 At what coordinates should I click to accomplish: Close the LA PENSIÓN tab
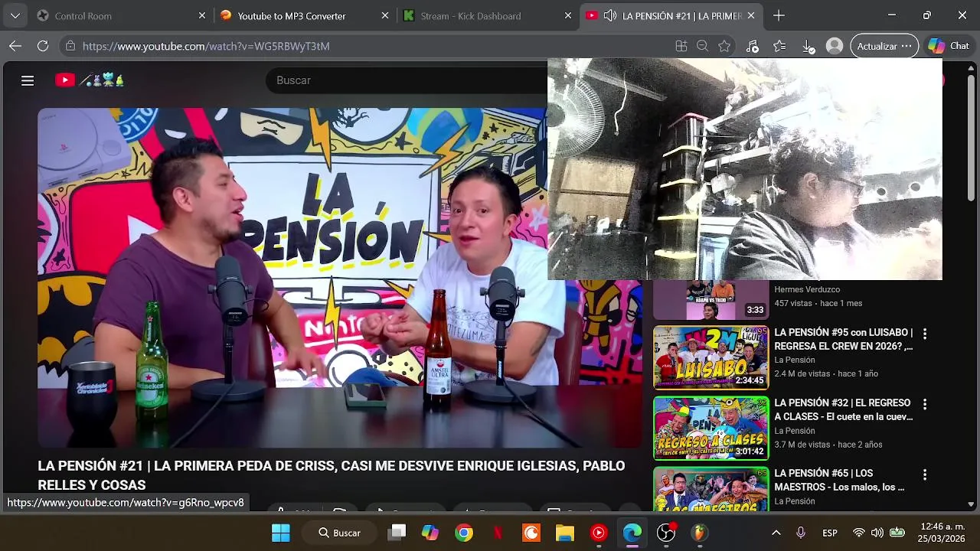click(751, 15)
